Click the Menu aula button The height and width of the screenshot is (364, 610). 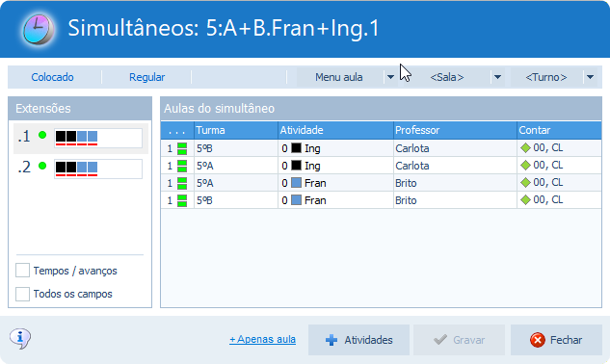click(339, 77)
